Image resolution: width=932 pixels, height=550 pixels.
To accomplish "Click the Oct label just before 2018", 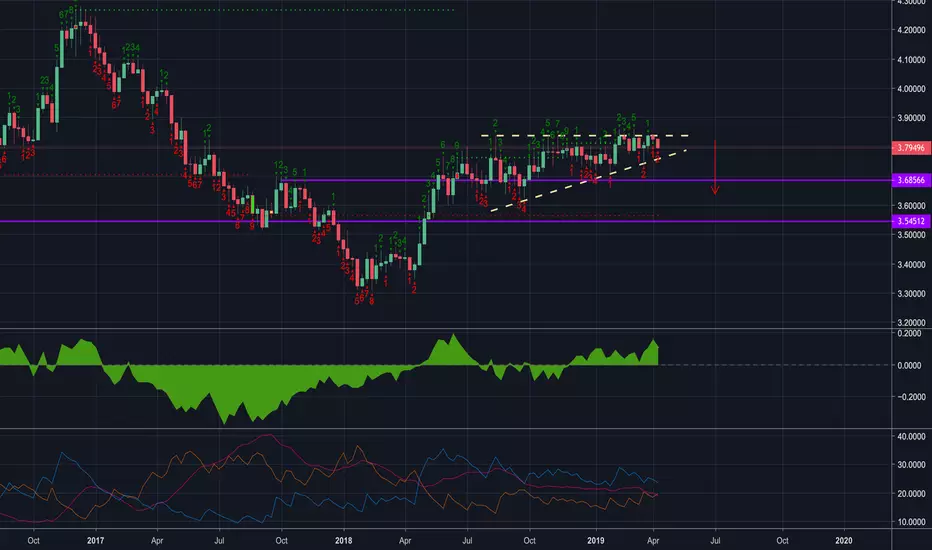I will pos(282,540).
